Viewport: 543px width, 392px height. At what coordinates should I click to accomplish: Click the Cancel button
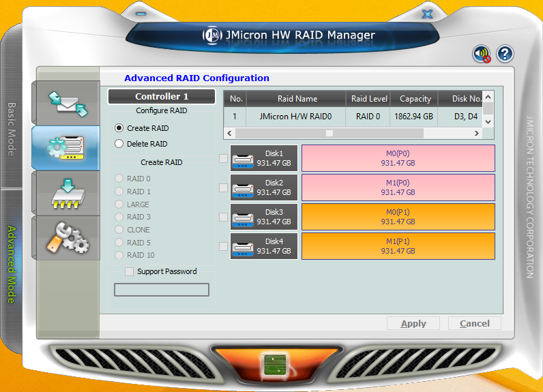pyautogui.click(x=475, y=324)
